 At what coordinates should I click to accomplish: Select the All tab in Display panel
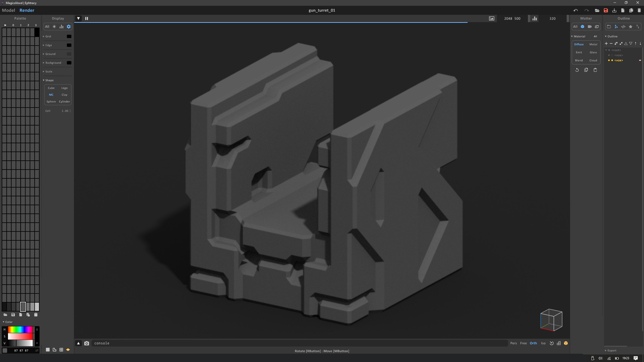47,27
